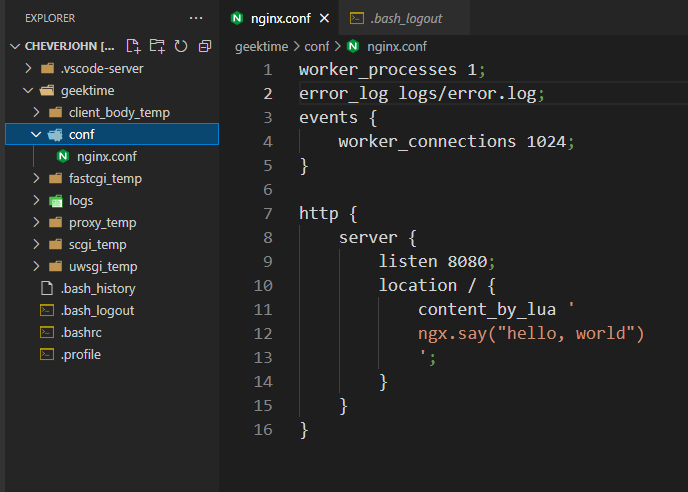Place cursor in 'listen 8080;' line
The height and width of the screenshot is (492, 688).
437,262
